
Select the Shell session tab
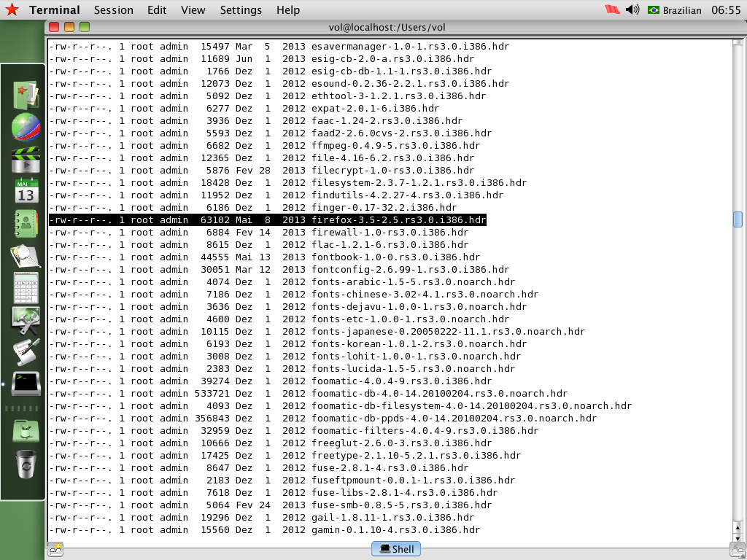click(396, 549)
